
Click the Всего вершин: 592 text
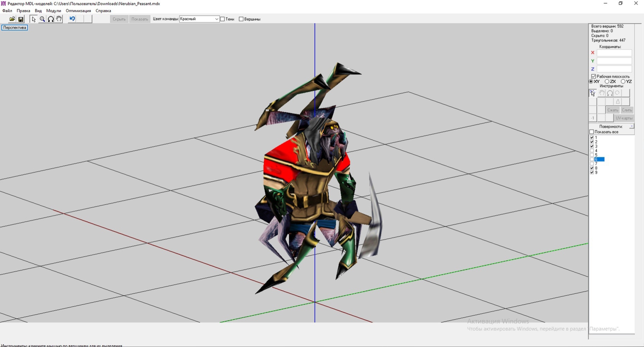[607, 26]
